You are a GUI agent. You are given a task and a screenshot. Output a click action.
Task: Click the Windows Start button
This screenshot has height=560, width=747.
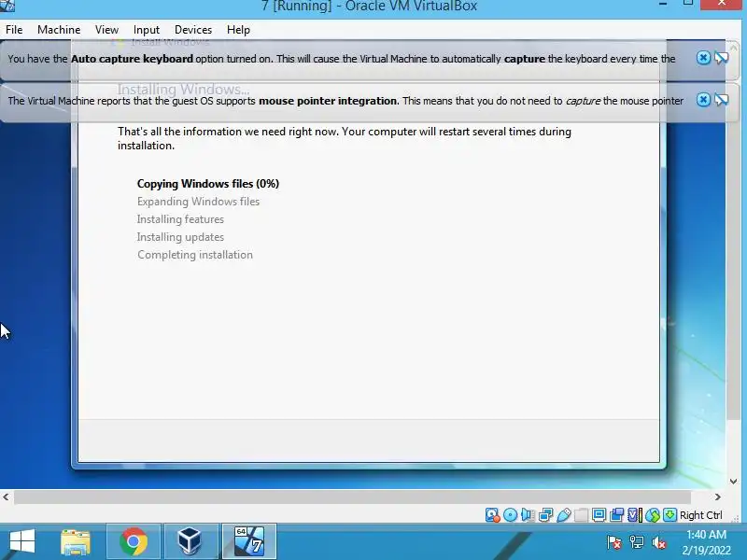21,541
